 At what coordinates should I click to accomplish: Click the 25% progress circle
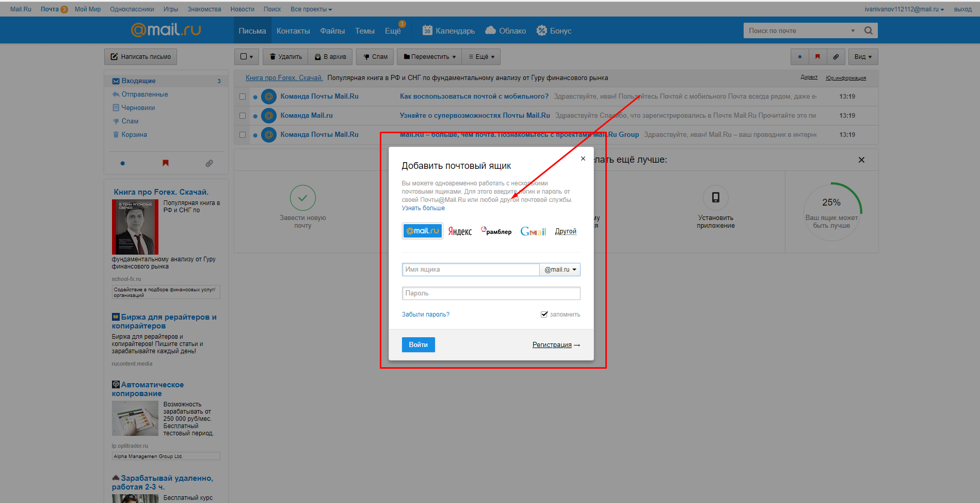click(831, 211)
